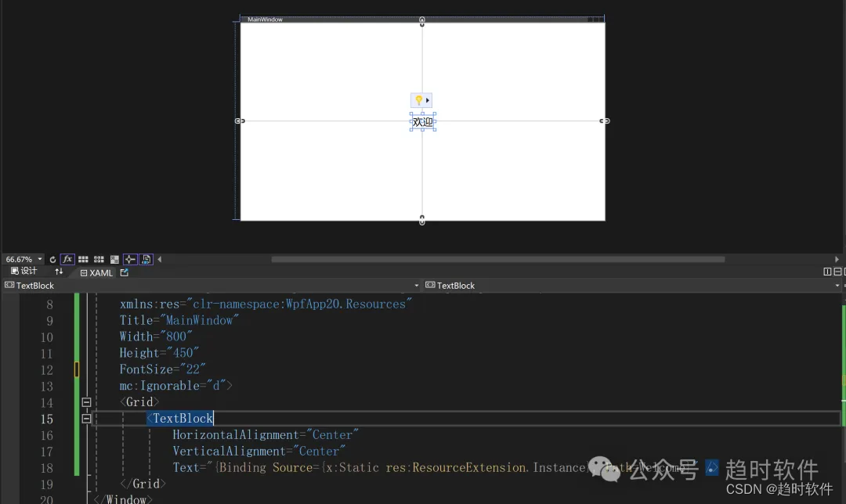Refresh the designer view
Screen dimensions: 846x504
coord(52,259)
